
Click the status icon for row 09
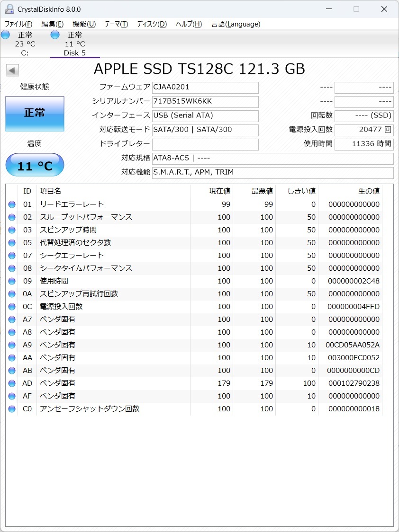(x=12, y=281)
